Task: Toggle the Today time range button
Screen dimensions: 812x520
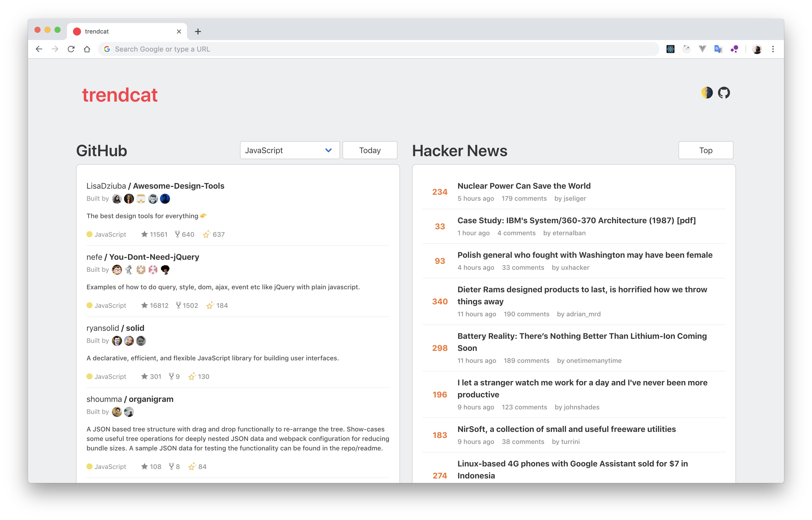Action: tap(370, 150)
